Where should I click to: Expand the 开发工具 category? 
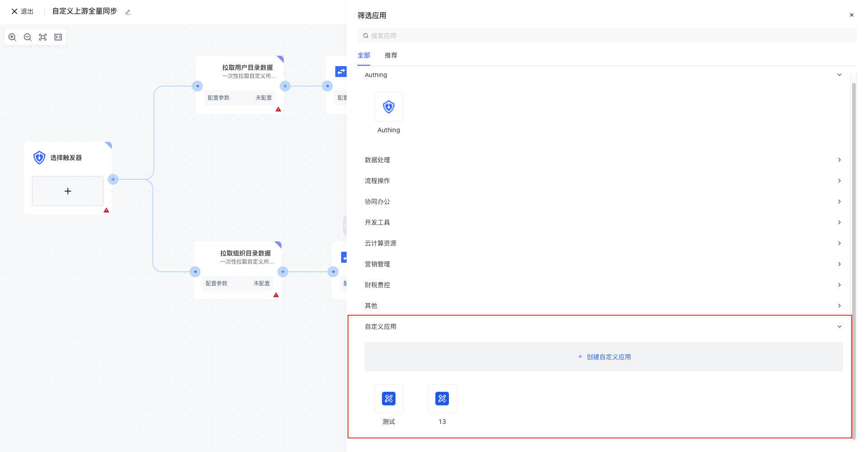(x=602, y=222)
